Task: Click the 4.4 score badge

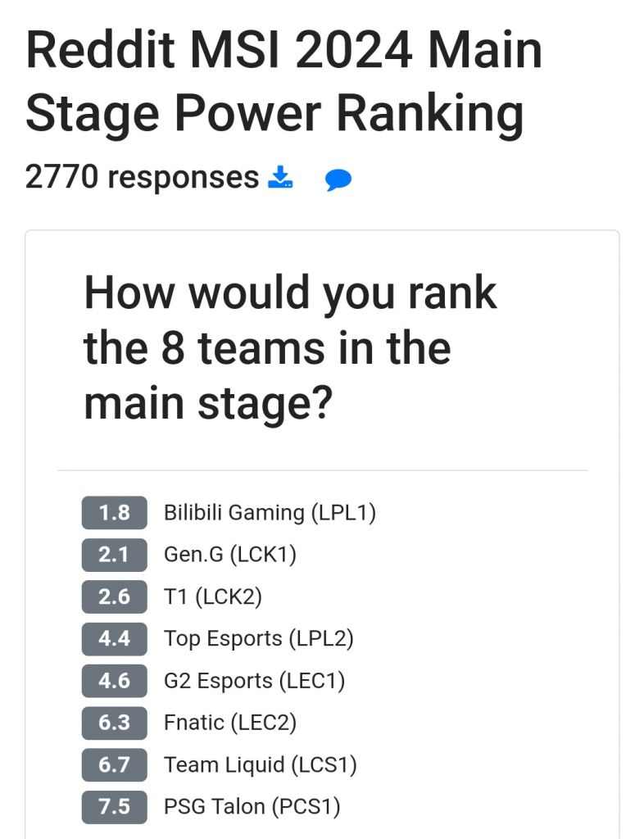Action: 114,638
